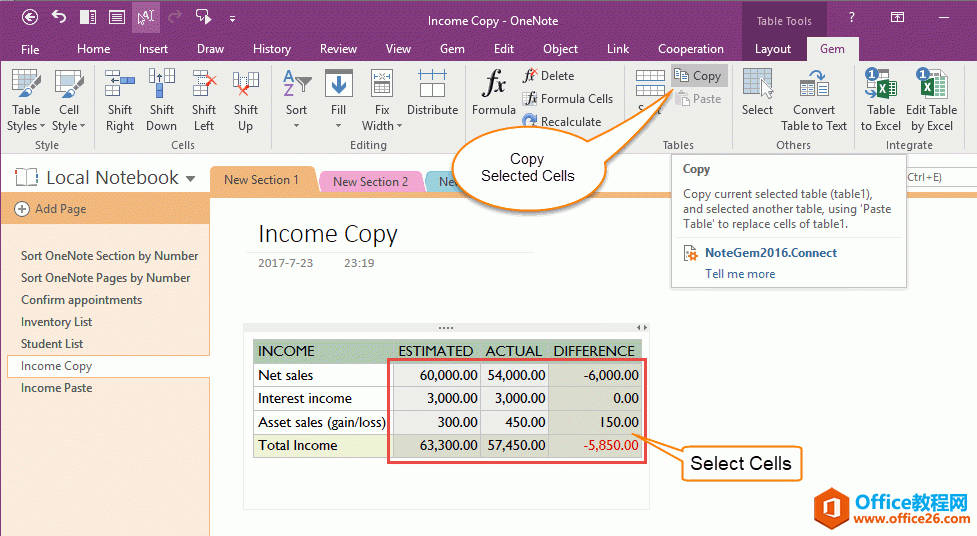The height and width of the screenshot is (536, 977).
Task: Click the Formula icon
Action: [494, 84]
